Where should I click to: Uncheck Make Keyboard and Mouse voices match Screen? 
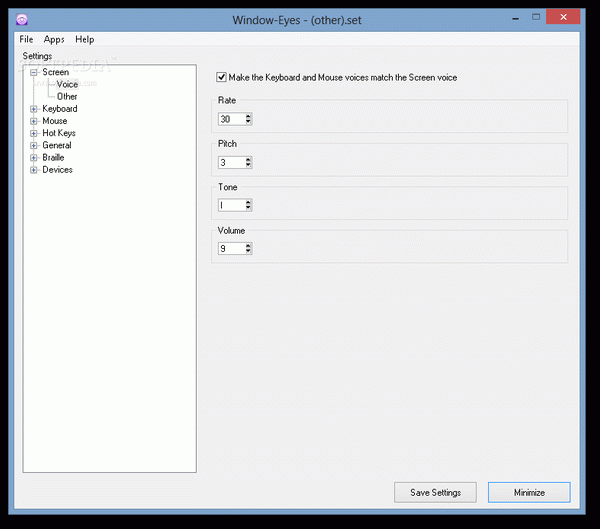[x=221, y=77]
